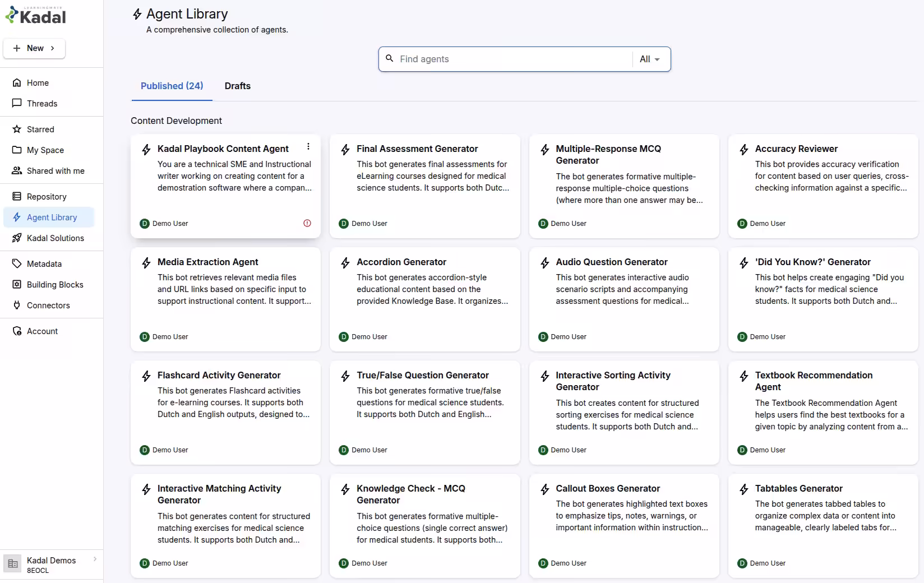Click Demo User name on Flashcard Activity card
924x583 pixels.
point(170,450)
